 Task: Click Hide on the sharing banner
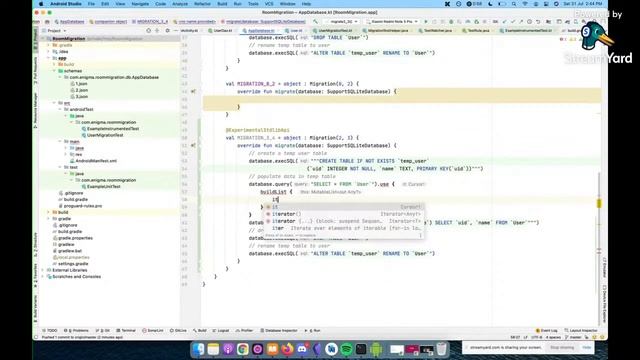click(587, 347)
